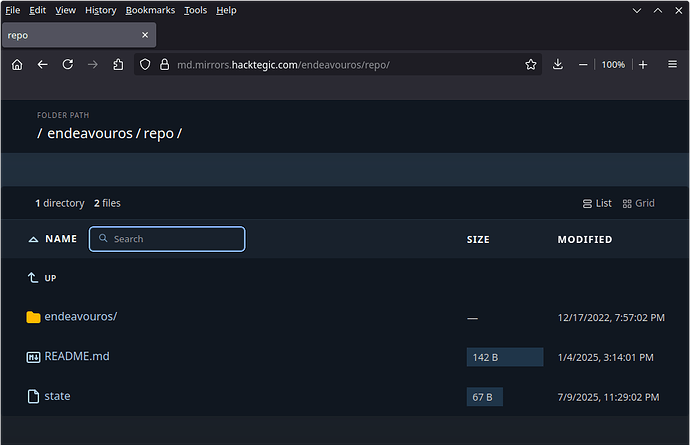Zoom out with the minus button

tap(583, 65)
